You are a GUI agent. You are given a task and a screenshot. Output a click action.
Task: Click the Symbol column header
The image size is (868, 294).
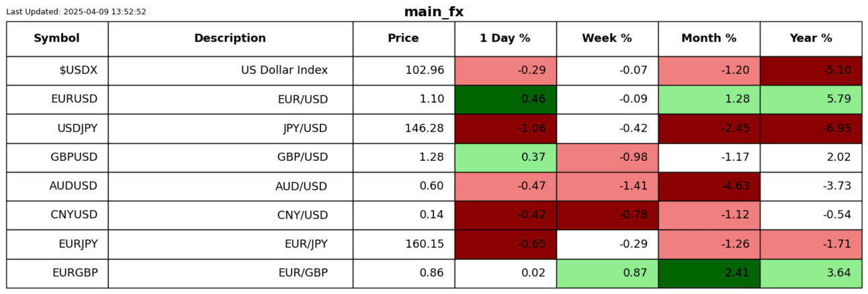[x=57, y=38]
